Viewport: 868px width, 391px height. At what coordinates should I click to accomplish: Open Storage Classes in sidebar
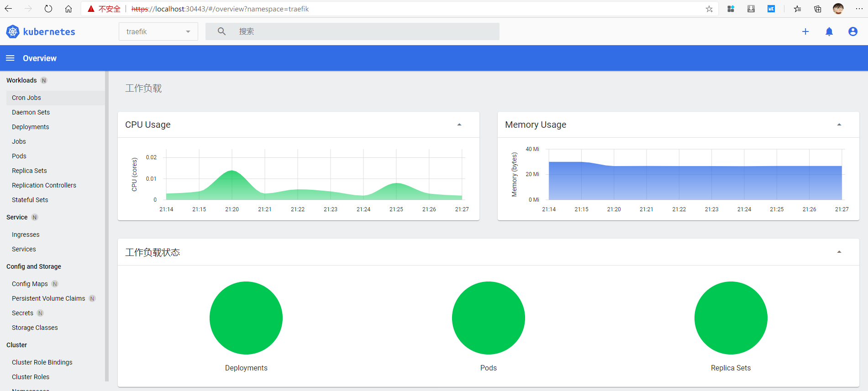tap(35, 328)
